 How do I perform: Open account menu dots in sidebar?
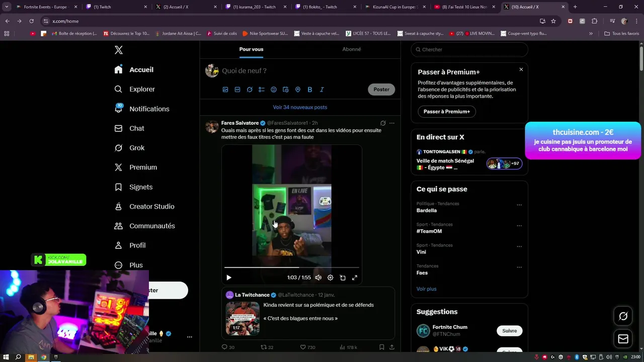(190, 337)
